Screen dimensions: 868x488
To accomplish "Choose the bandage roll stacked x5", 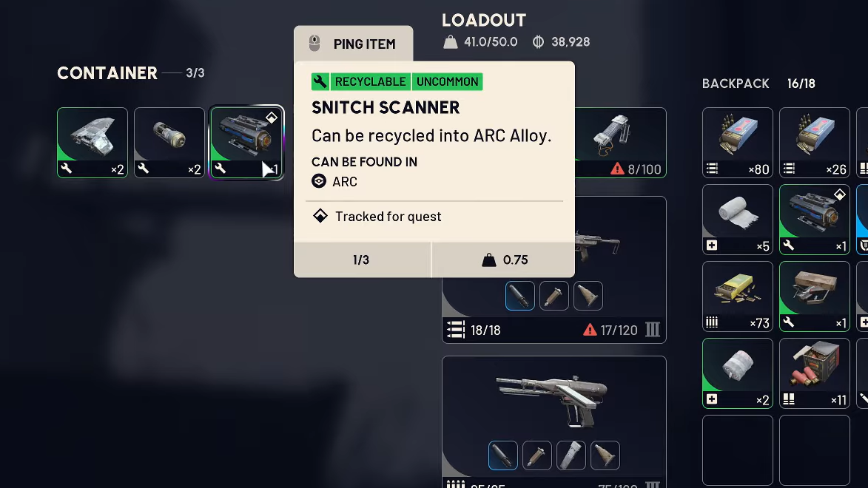I will tap(737, 219).
